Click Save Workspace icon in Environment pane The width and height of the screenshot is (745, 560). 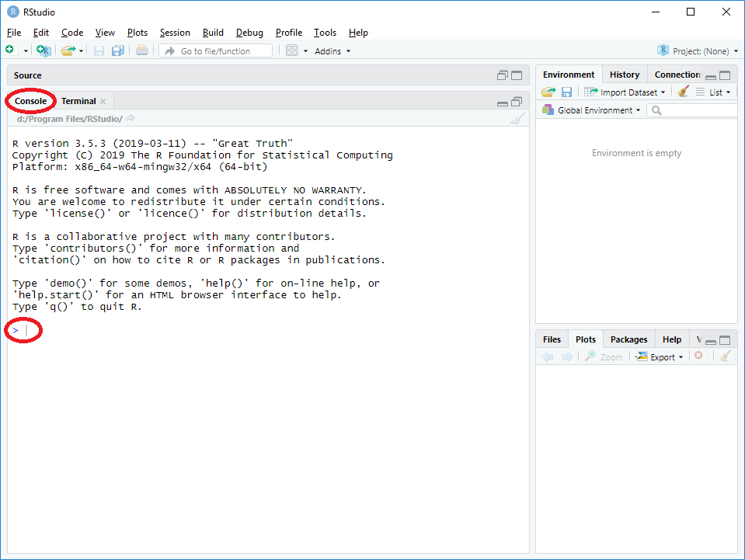click(567, 92)
